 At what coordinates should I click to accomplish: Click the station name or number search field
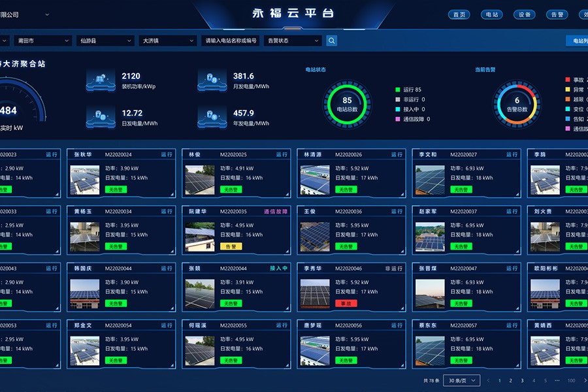(x=231, y=41)
